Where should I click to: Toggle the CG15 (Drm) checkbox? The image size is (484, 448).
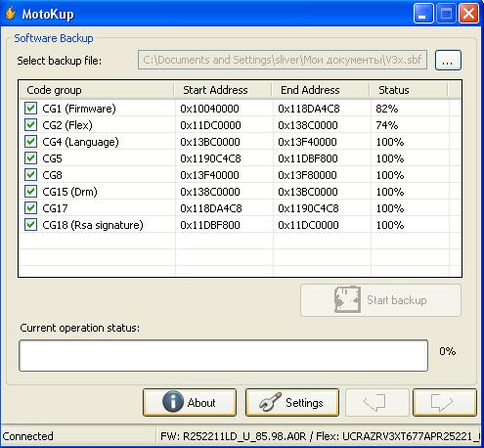[x=30, y=191]
